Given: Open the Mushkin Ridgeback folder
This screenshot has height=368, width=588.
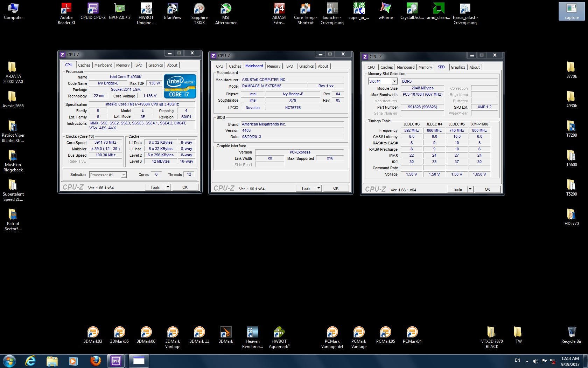Looking at the screenshot, I should point(13,161).
